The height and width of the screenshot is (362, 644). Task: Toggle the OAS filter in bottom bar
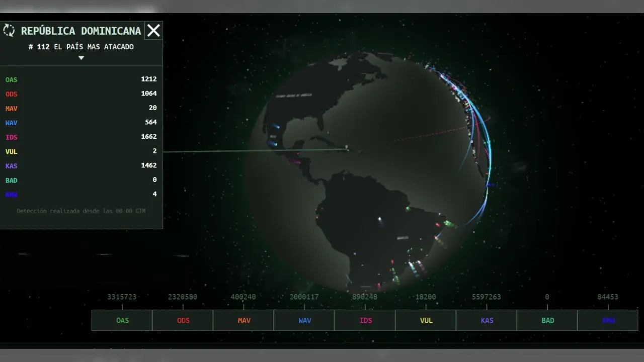[122, 320]
